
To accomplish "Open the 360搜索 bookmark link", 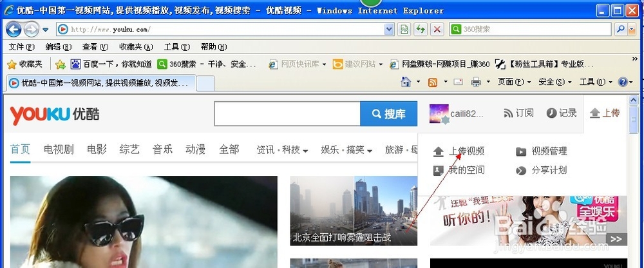I will pyautogui.click(x=208, y=64).
